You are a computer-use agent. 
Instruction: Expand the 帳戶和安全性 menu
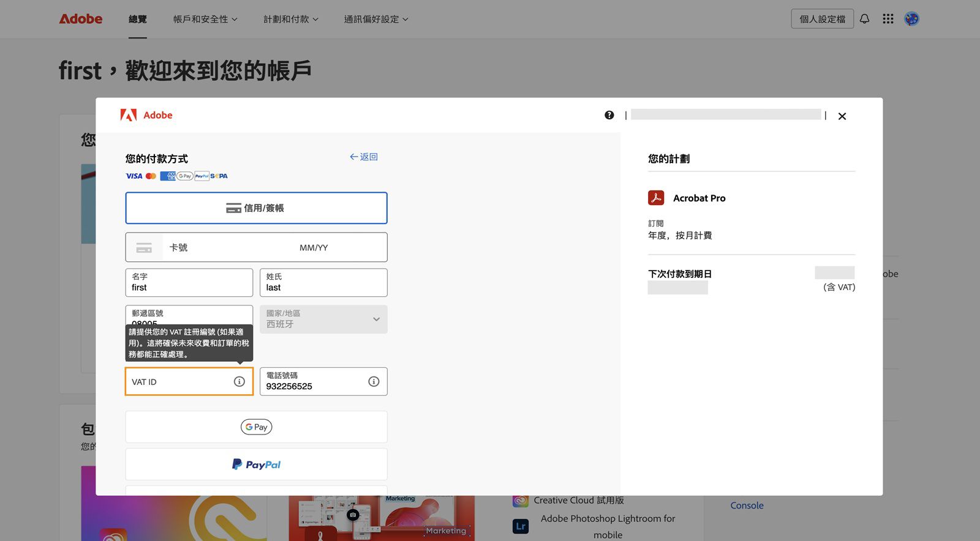(x=205, y=19)
